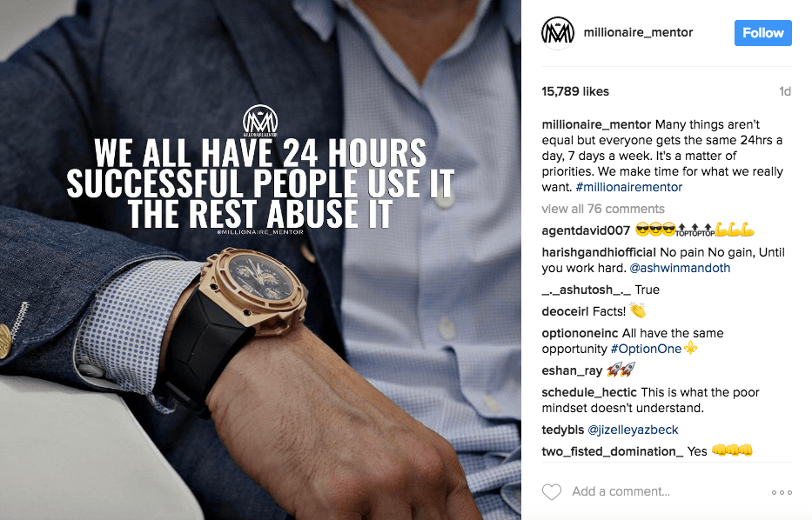The image size is (812, 520).
Task: Click the #millionairementor hashtag in the caption
Action: tap(629, 187)
